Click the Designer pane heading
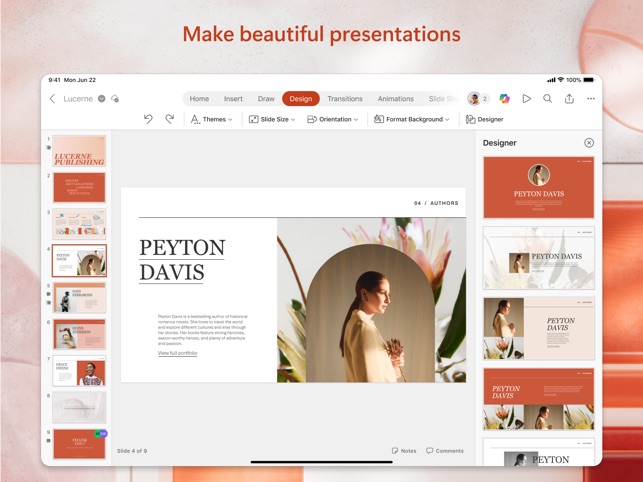The height and width of the screenshot is (482, 643). point(499,143)
